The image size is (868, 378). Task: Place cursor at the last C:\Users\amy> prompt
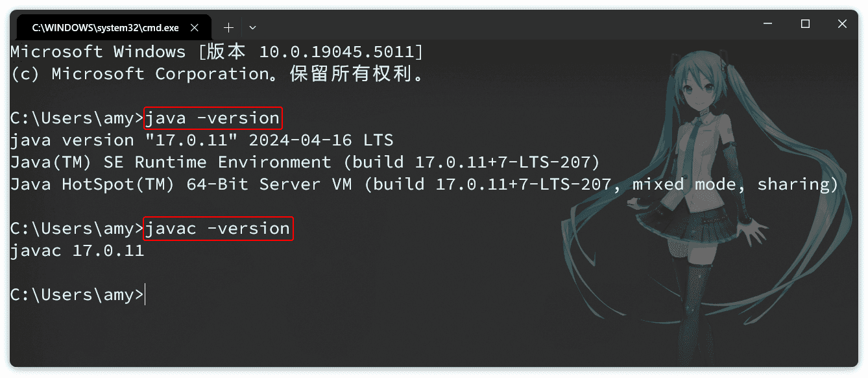click(145, 295)
